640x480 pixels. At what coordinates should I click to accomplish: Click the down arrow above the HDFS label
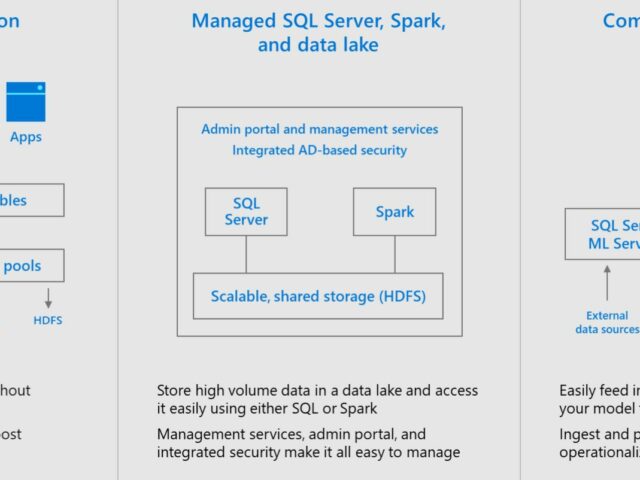[x=47, y=298]
